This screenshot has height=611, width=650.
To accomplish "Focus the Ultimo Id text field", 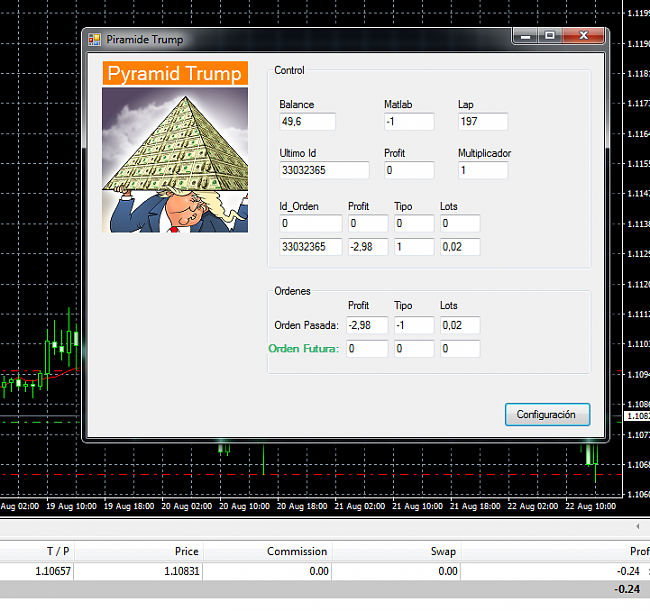I will [x=324, y=171].
